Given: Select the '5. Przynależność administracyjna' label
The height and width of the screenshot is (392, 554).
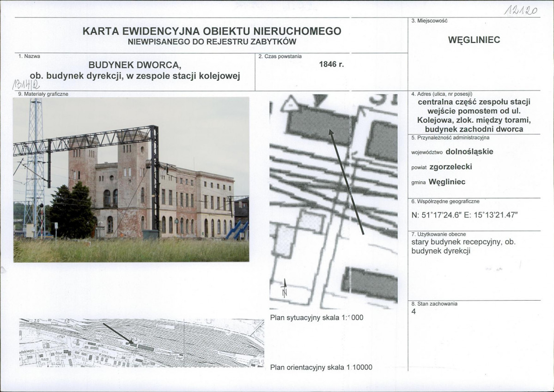Looking at the screenshot, I should (x=451, y=138).
